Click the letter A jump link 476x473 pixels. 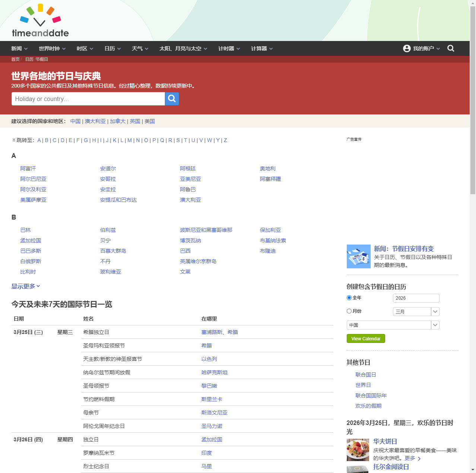(x=39, y=140)
